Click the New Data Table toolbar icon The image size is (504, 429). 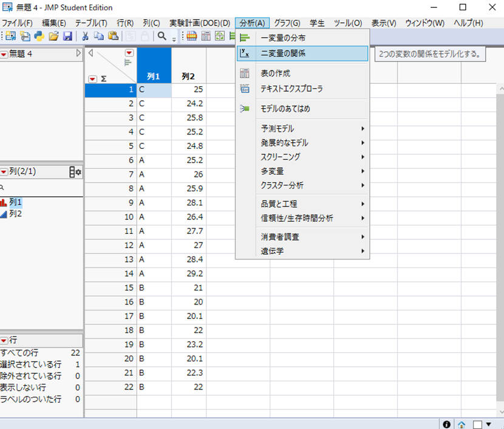click(10, 36)
